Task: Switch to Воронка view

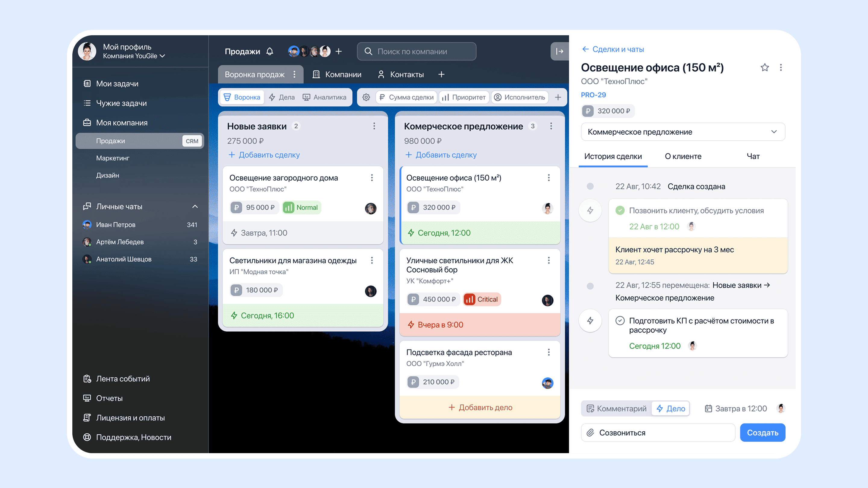Action: 242,97
